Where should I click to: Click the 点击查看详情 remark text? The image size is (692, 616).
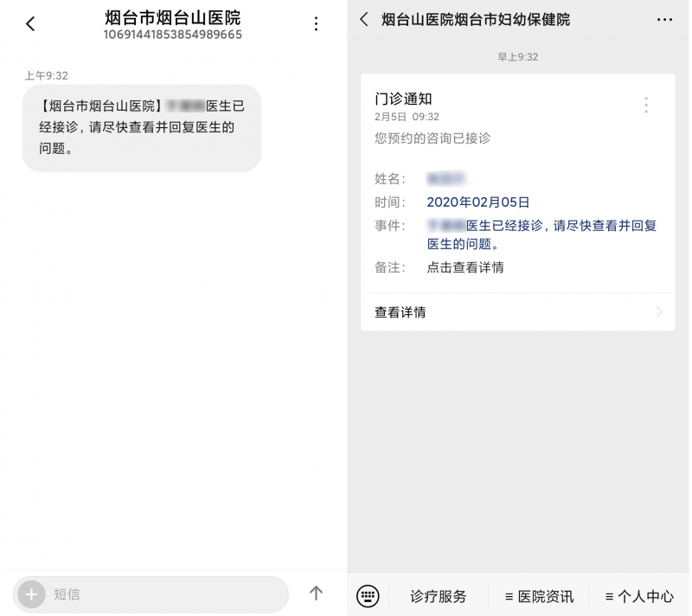(x=465, y=267)
